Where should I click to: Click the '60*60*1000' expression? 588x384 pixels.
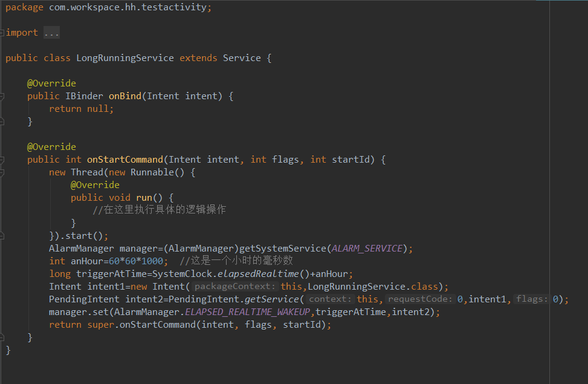136,261
